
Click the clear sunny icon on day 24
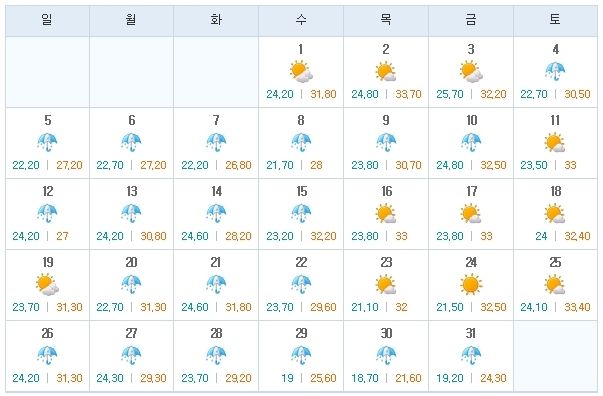point(471,285)
